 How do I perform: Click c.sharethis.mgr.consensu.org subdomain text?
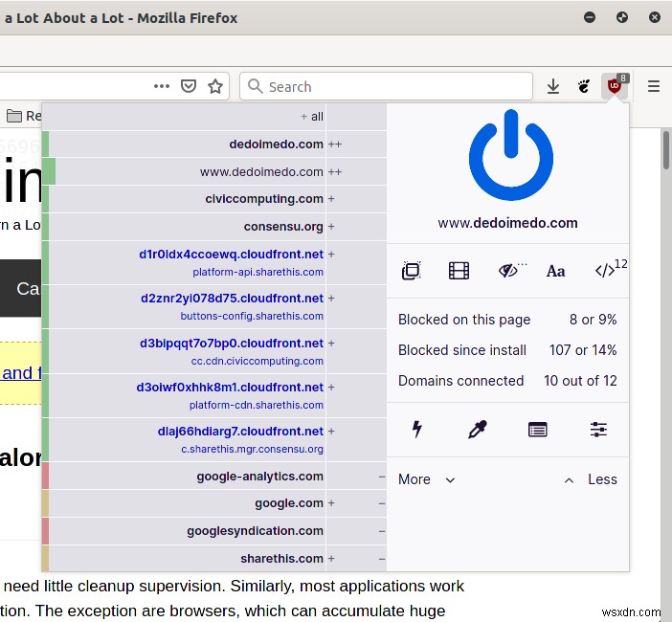tap(252, 449)
